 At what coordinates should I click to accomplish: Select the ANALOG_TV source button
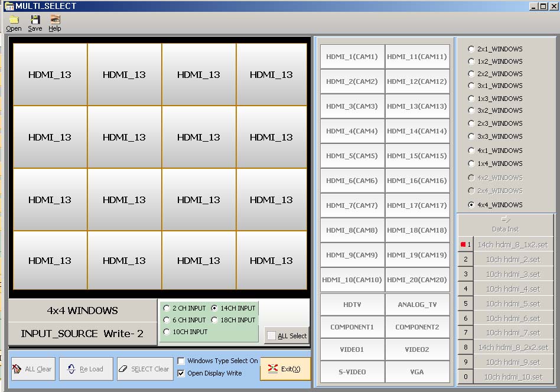click(x=417, y=305)
